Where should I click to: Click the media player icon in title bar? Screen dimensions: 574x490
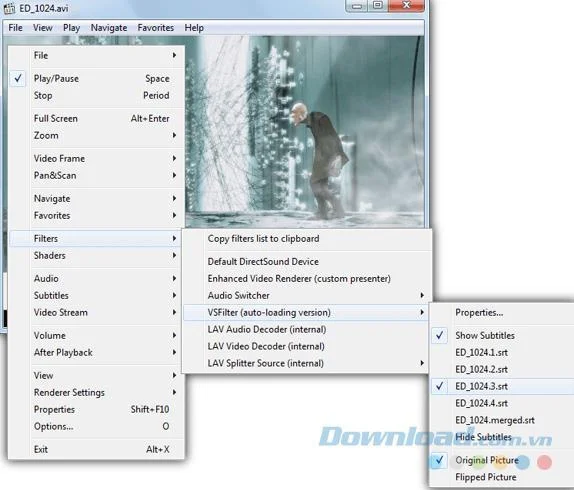coord(9,8)
